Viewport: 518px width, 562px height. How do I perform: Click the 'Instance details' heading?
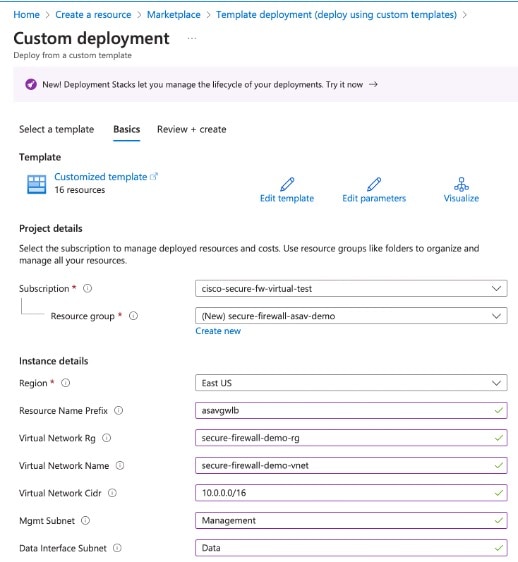[x=54, y=361]
